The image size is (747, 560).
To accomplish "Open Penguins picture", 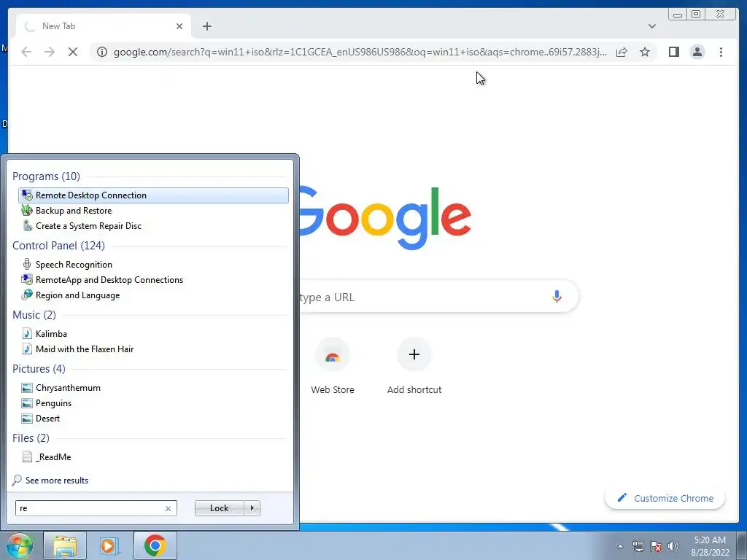I will (x=153, y=402).
